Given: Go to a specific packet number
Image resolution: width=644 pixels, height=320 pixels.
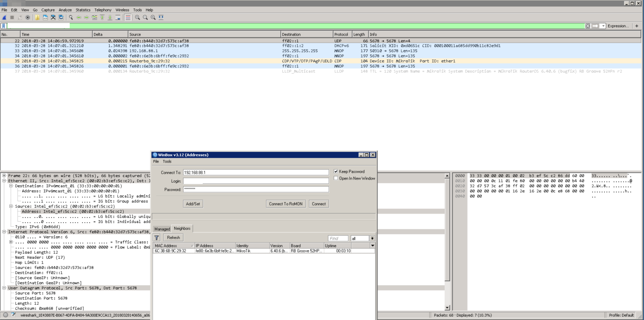Looking at the screenshot, I should coord(94,17).
